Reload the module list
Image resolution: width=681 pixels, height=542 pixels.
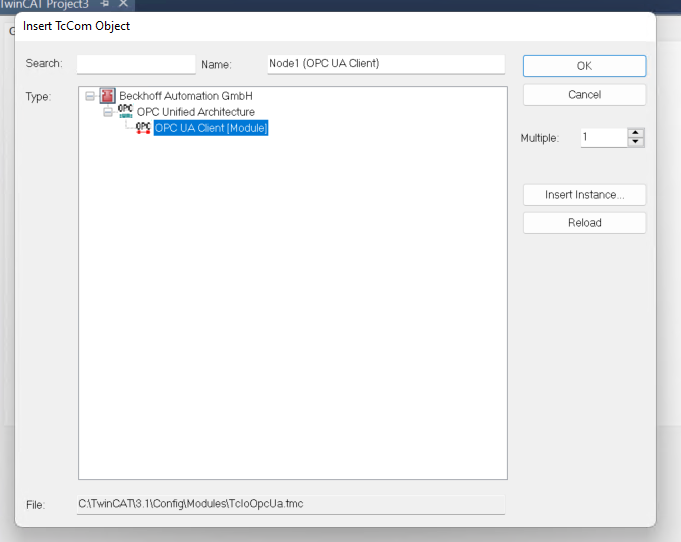tap(584, 223)
